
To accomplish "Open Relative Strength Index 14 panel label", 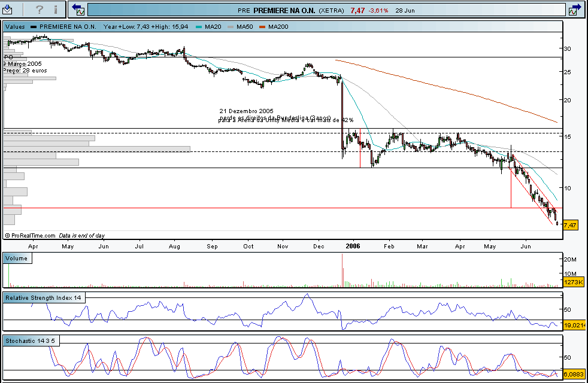I will pyautogui.click(x=44, y=297).
